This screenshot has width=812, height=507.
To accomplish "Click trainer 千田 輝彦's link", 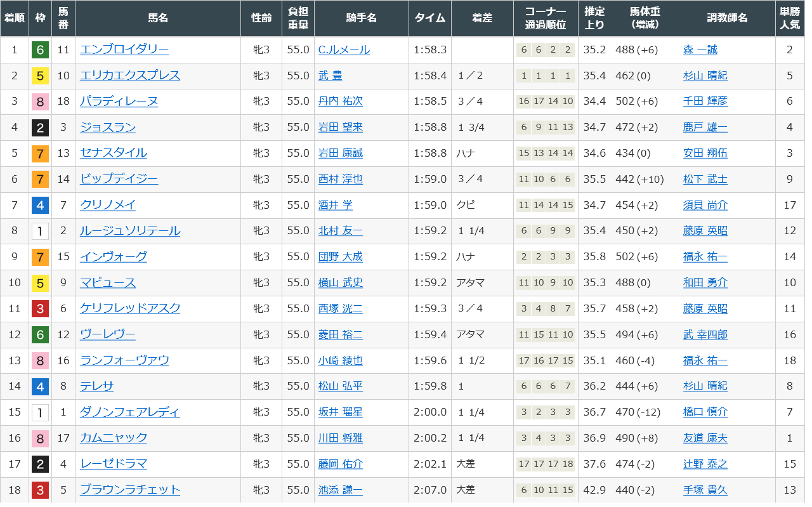I will point(705,102).
